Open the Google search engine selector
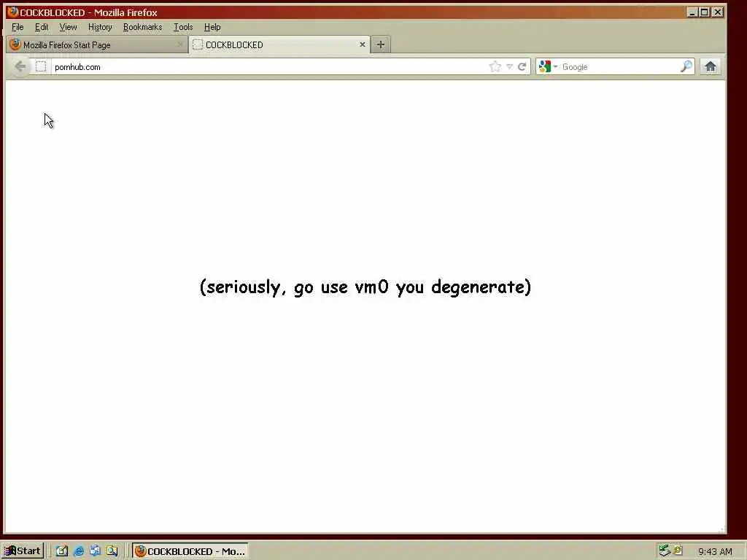The image size is (747, 560). (548, 66)
